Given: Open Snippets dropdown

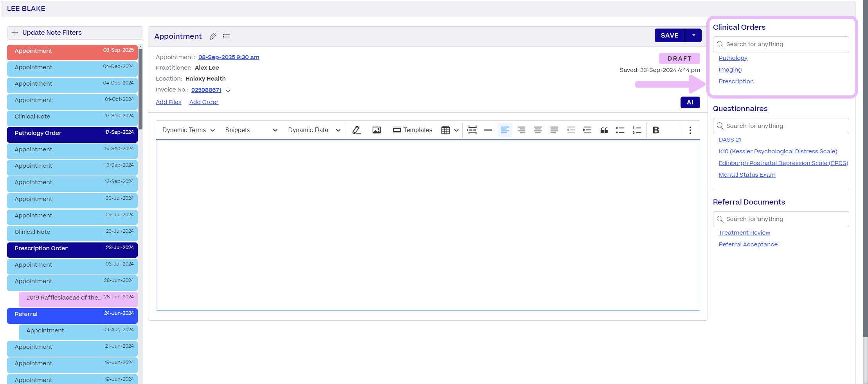Looking at the screenshot, I should [x=251, y=130].
